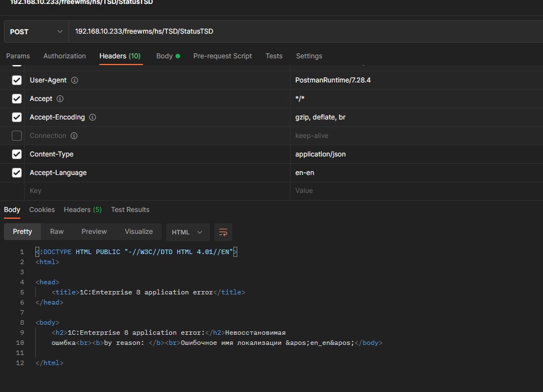Open the Pre-request Script tab
This screenshot has width=543, height=392.
(x=222, y=56)
